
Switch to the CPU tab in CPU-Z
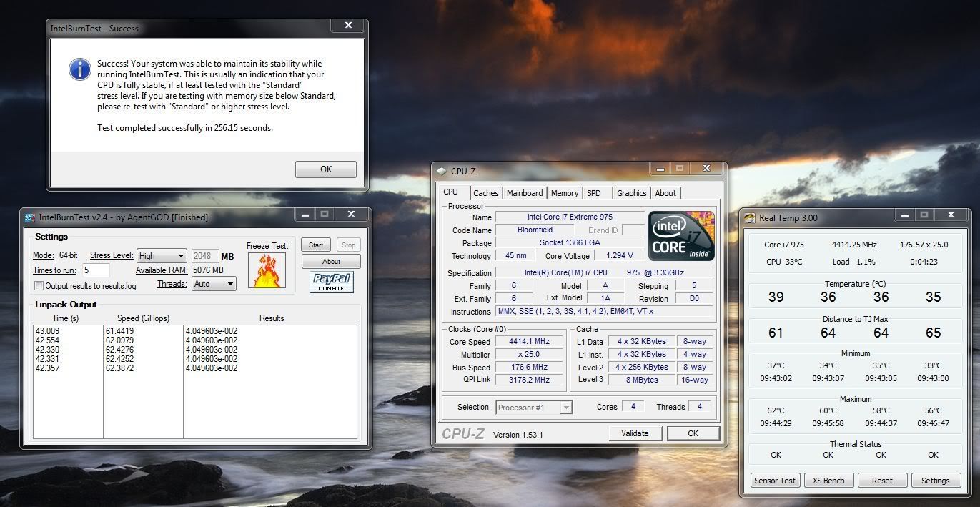pyautogui.click(x=451, y=192)
